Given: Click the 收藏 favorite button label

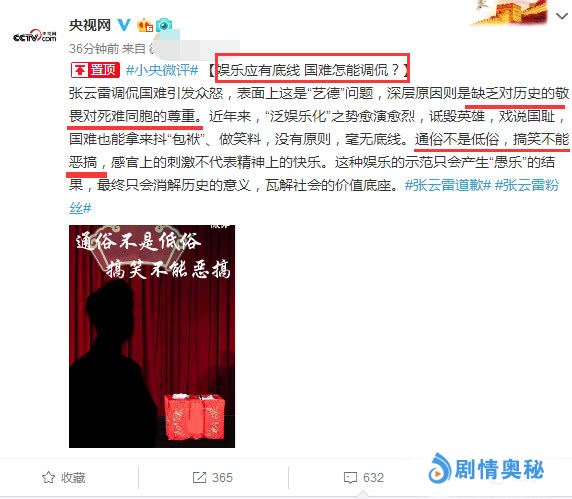Looking at the screenshot, I should (x=73, y=477).
